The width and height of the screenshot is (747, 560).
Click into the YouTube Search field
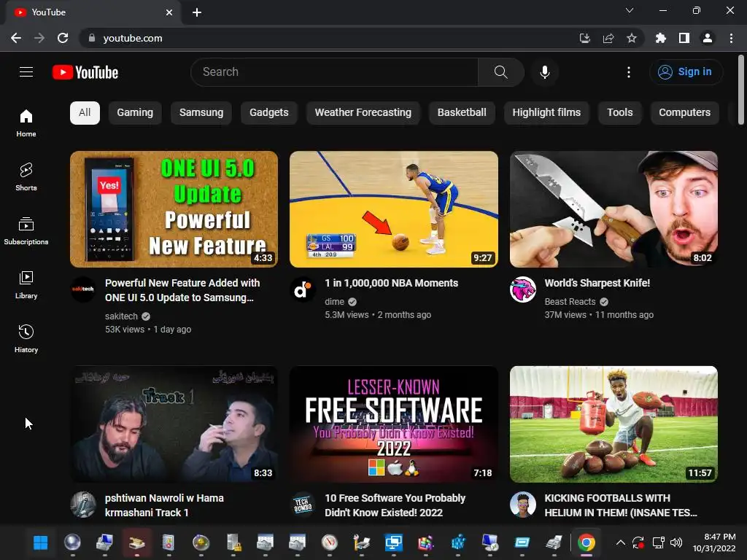click(x=334, y=72)
